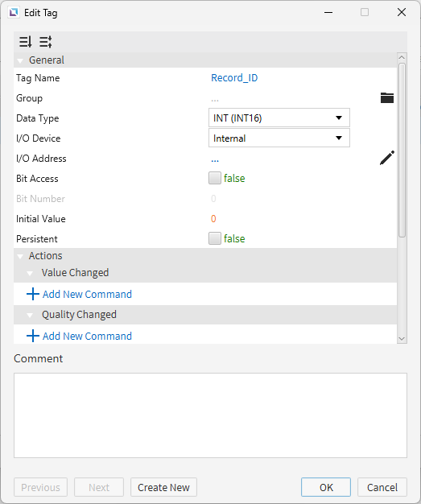421x504 pixels.
Task: Click the categorized view toolbar icon
Action: pyautogui.click(x=46, y=42)
